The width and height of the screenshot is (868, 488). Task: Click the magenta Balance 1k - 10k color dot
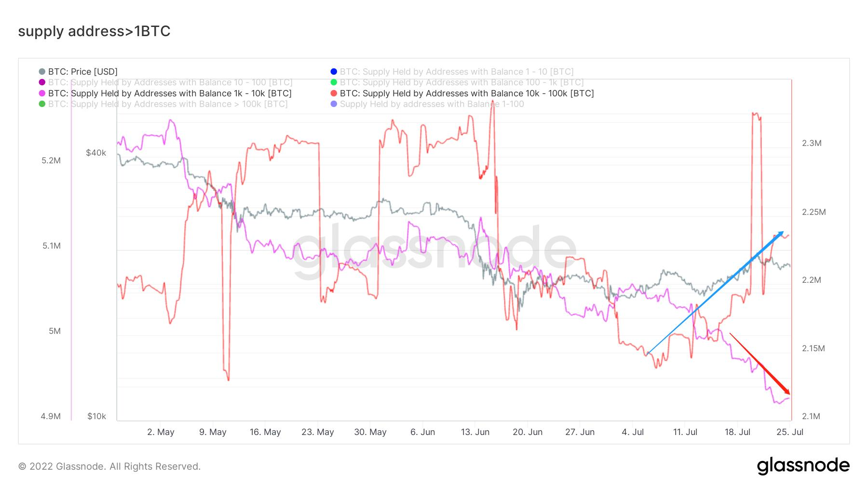coord(42,93)
